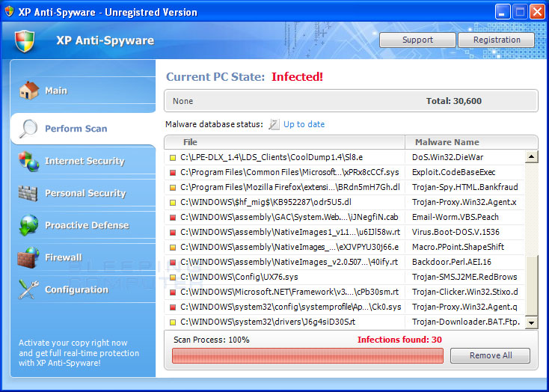Click the Activate your copy message

click(79, 353)
